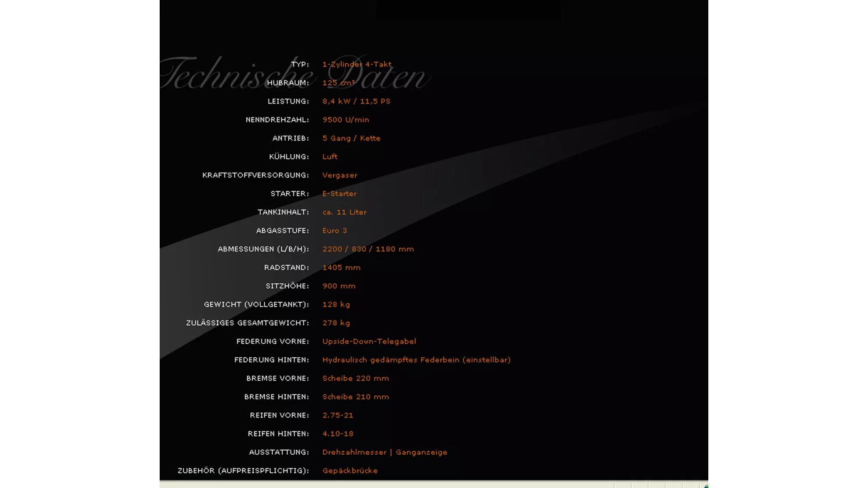Image resolution: width=868 pixels, height=488 pixels.
Task: Click the ca. 11 Liter tank value
Action: pyautogui.click(x=344, y=212)
